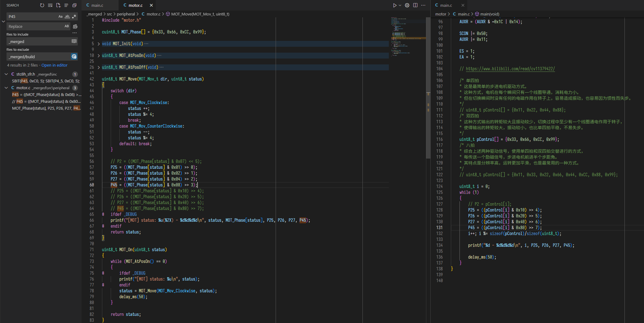Expand folded MOT_AtPosOn function

(99, 55)
